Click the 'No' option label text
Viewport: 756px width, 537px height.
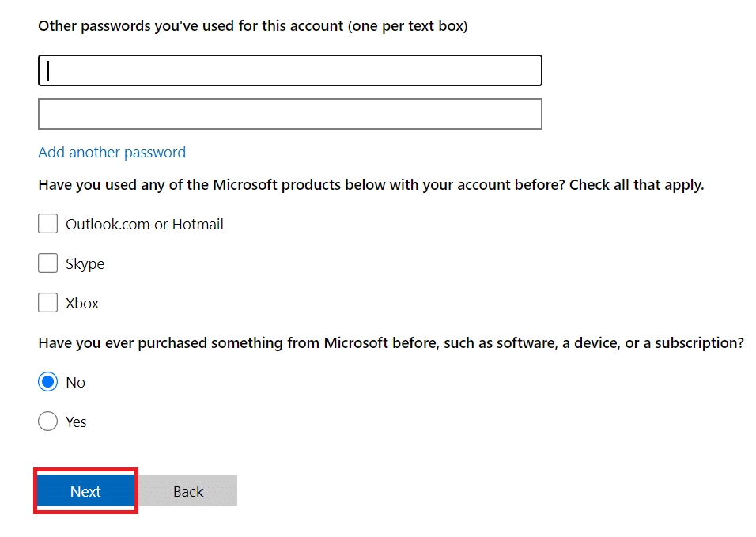pos(76,382)
